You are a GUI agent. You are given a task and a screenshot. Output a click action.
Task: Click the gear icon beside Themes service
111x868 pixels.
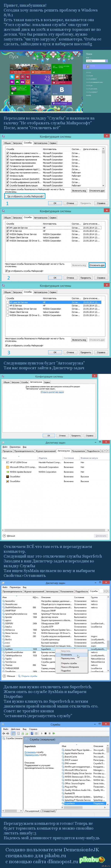[3, 665]
